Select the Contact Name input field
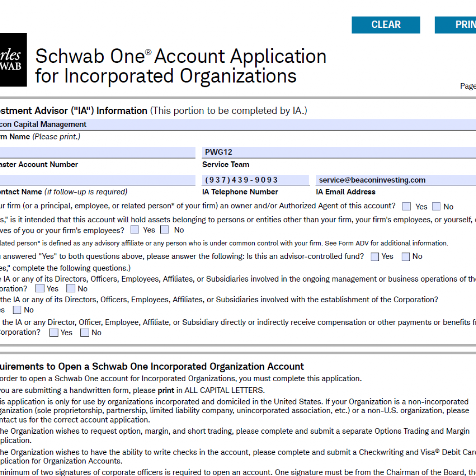 tap(98, 180)
